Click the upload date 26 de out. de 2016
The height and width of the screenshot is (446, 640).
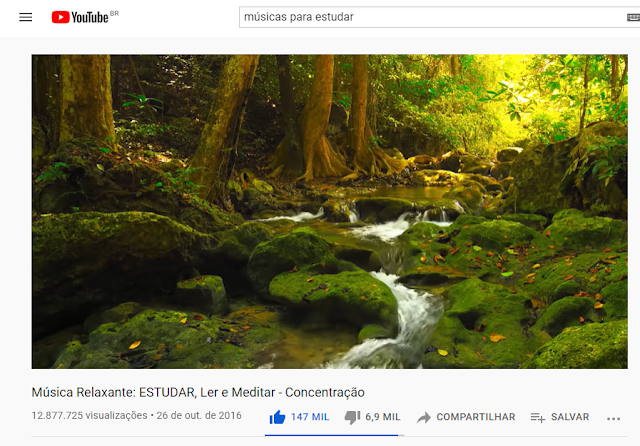click(199, 415)
